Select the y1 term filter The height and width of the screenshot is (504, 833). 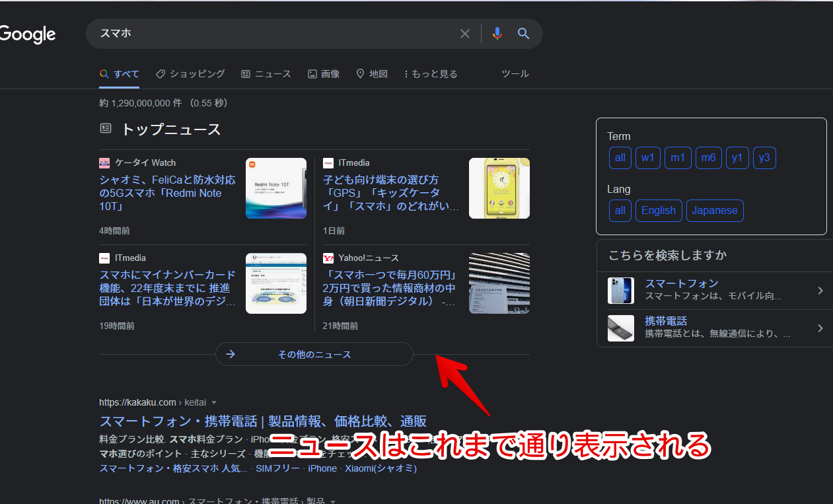[x=737, y=158]
